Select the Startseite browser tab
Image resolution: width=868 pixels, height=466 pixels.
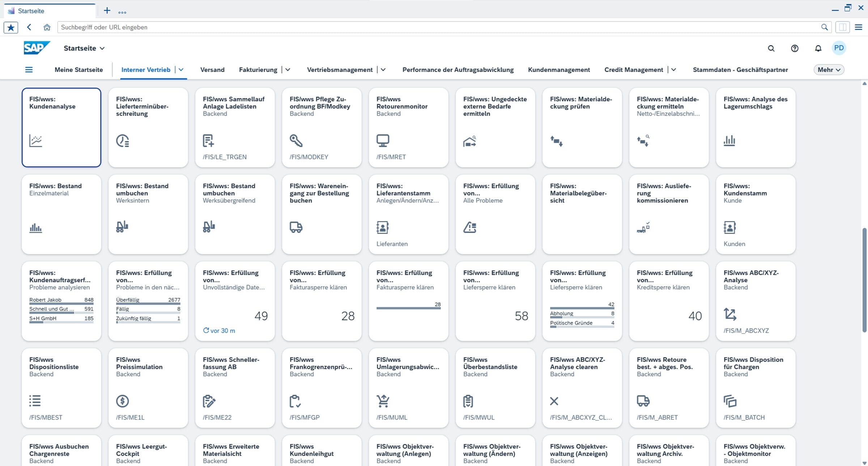point(50,11)
